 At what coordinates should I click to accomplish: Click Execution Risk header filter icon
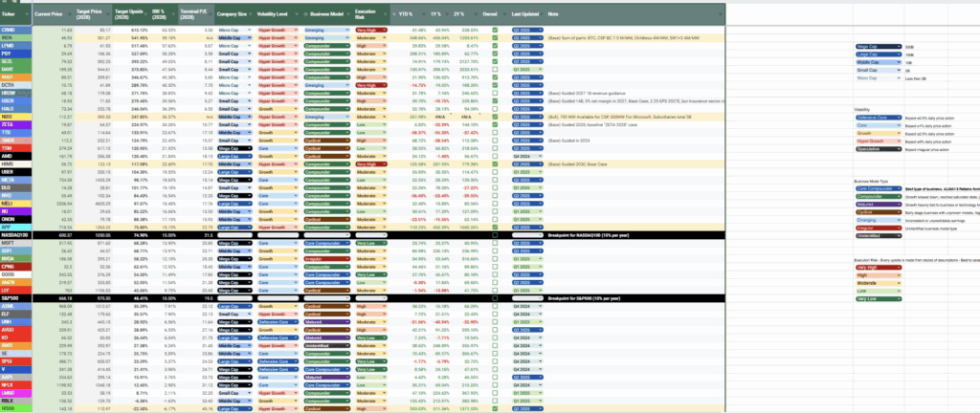(x=385, y=15)
